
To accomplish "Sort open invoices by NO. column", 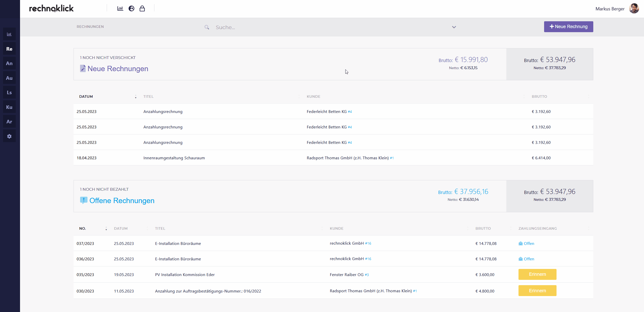I will coord(83,228).
